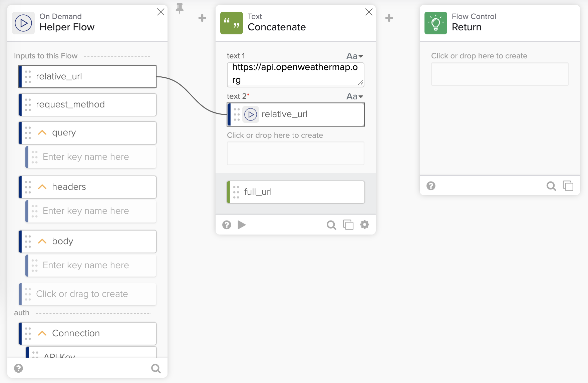
Task: Collapse the body input group
Action: 42,241
